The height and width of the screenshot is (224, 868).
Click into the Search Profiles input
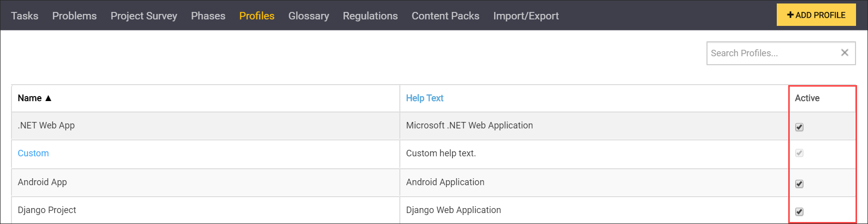772,53
